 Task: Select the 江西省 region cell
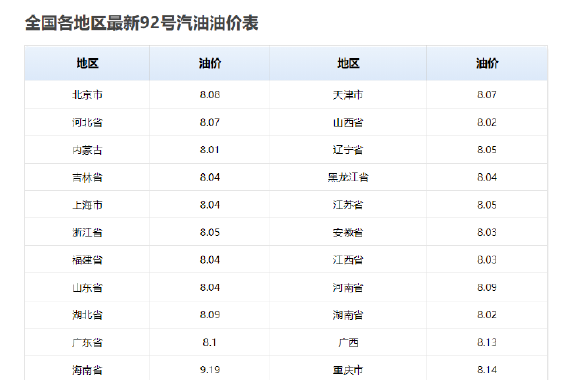pyautogui.click(x=348, y=260)
